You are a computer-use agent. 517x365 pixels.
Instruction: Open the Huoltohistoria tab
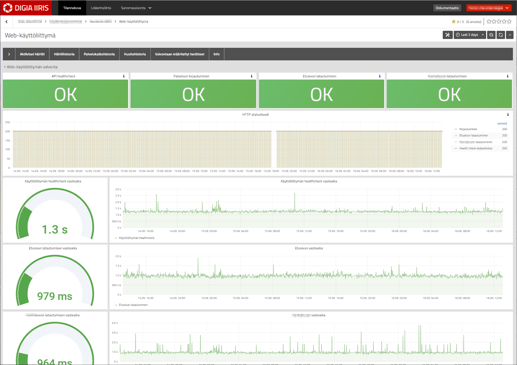(x=135, y=54)
